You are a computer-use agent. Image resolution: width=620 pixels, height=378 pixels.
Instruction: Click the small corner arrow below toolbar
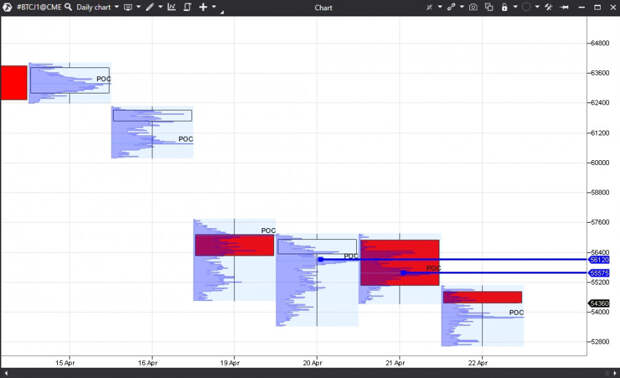tap(222, 13)
